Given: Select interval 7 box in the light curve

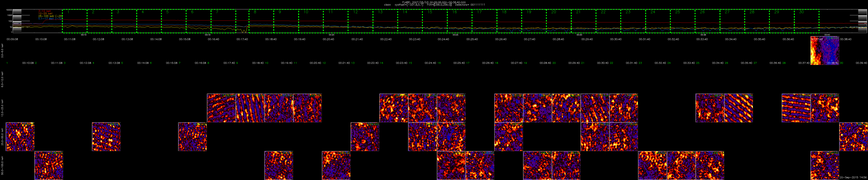Looking at the screenshot, I should (x=223, y=21).
